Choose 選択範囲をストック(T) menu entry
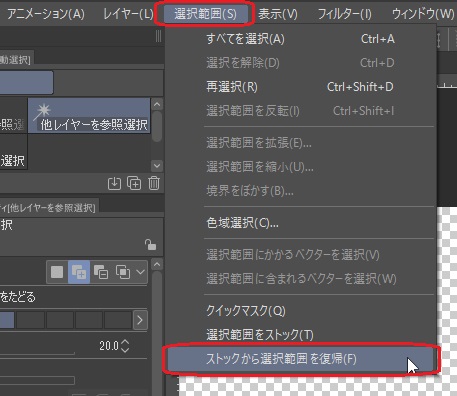The height and width of the screenshot is (396, 457). [260, 335]
